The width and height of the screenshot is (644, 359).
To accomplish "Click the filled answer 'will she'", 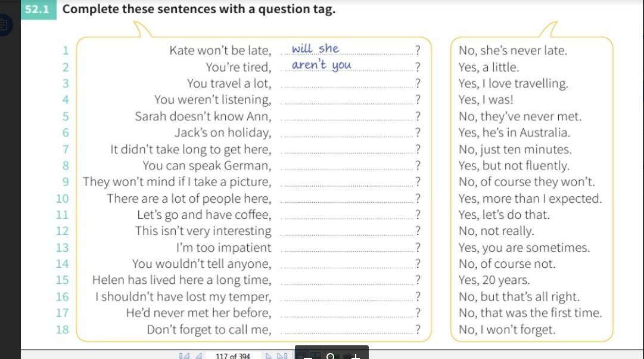I will click(315, 48).
